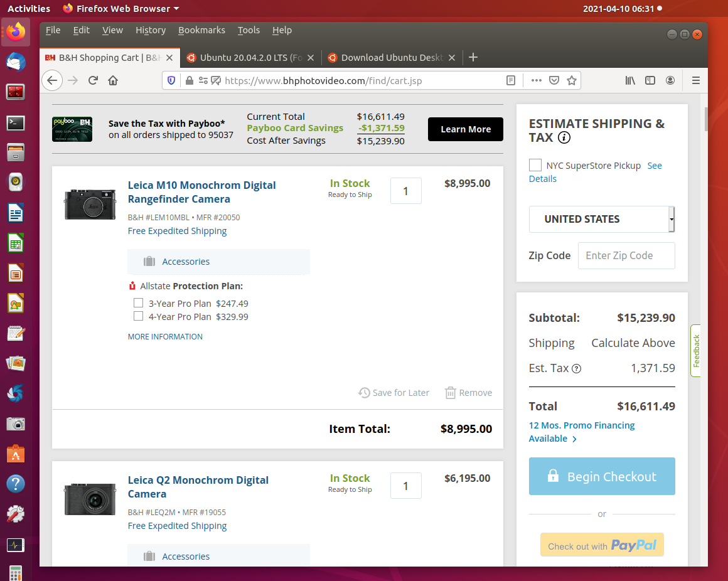This screenshot has height=581, width=728.
Task: Click the Home icon in the toolbar
Action: pos(113,80)
